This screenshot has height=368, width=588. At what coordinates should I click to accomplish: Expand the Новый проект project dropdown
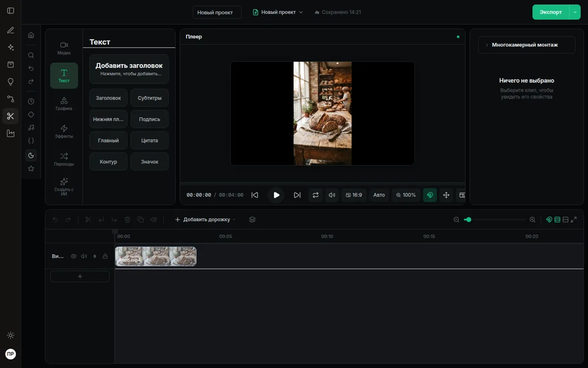pyautogui.click(x=278, y=12)
